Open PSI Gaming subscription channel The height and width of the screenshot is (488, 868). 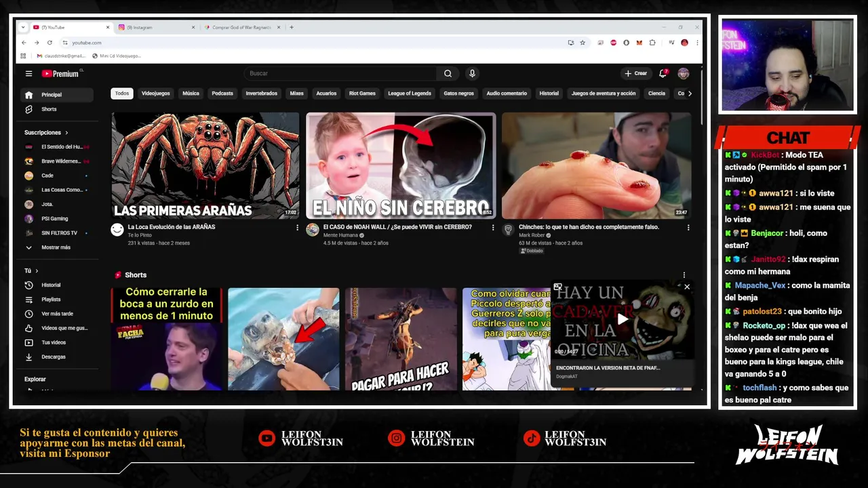[57, 219]
